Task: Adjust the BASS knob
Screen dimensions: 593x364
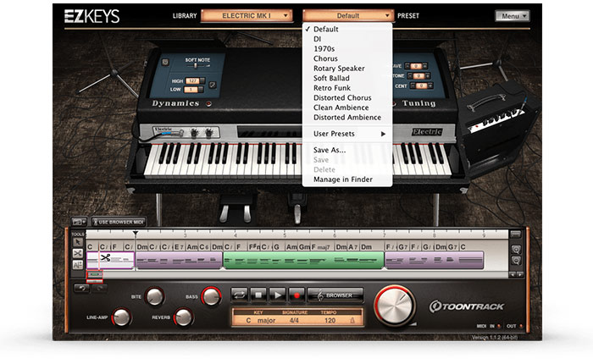Action: click(211, 296)
